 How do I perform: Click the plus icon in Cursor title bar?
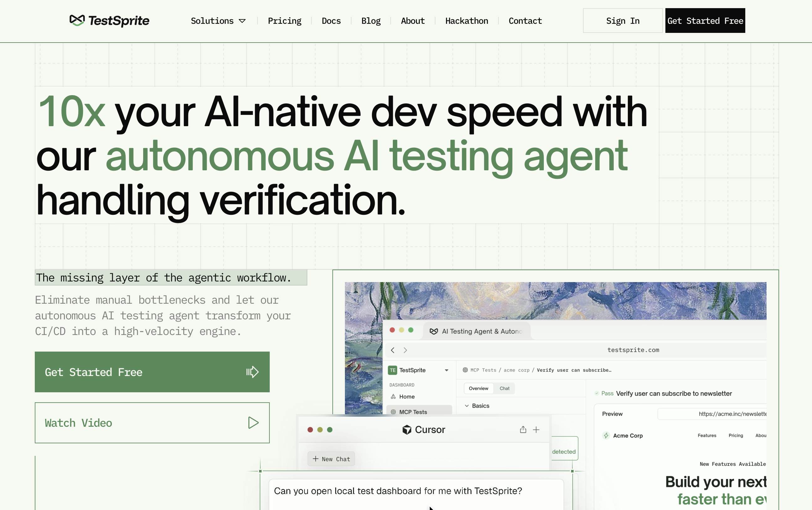coord(536,430)
